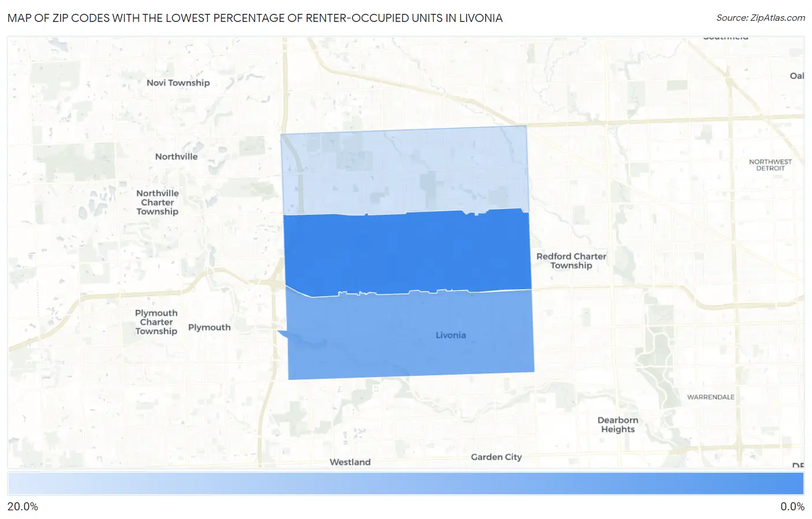
Task: Click the Plymouth city label
Action: click(209, 327)
